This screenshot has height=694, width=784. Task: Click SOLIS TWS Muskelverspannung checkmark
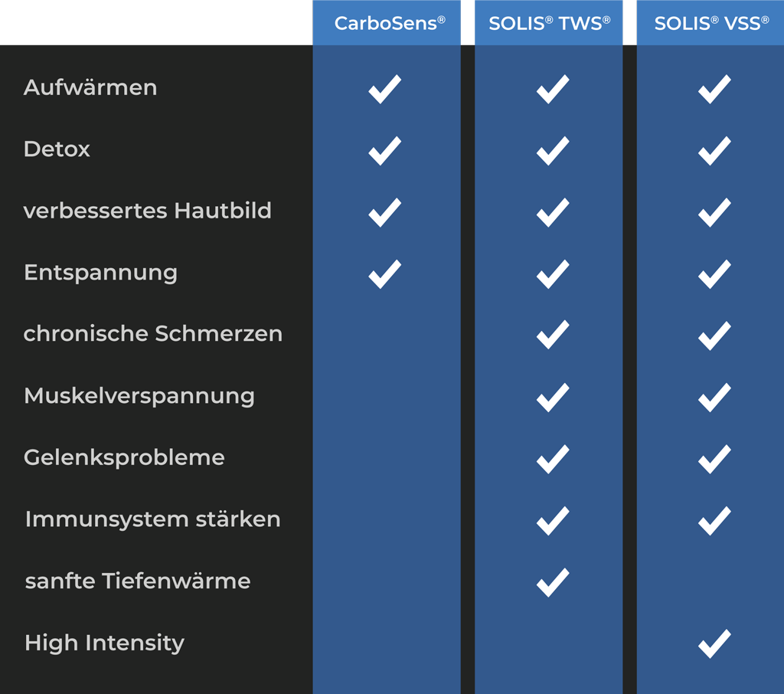pyautogui.click(x=552, y=398)
